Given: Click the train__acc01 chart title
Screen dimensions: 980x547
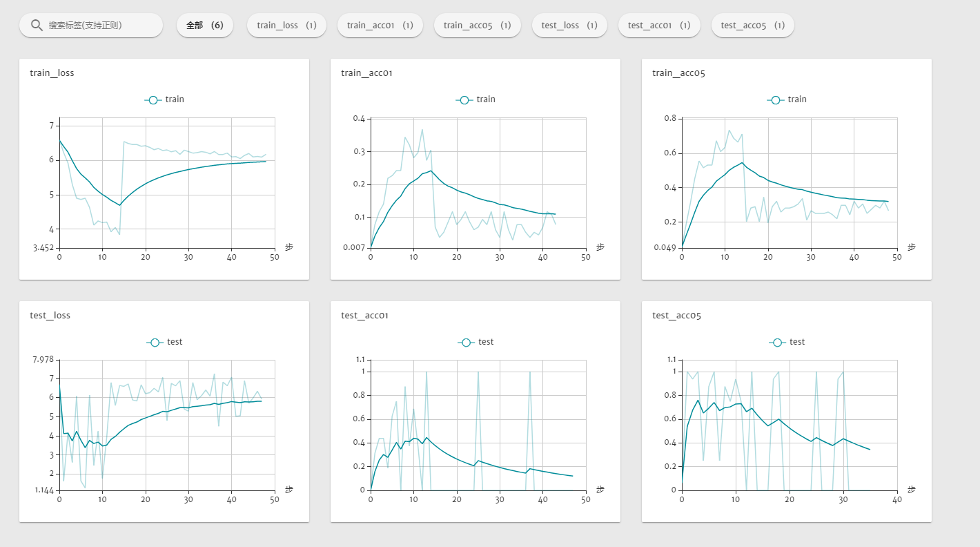Looking at the screenshot, I should click(366, 73).
